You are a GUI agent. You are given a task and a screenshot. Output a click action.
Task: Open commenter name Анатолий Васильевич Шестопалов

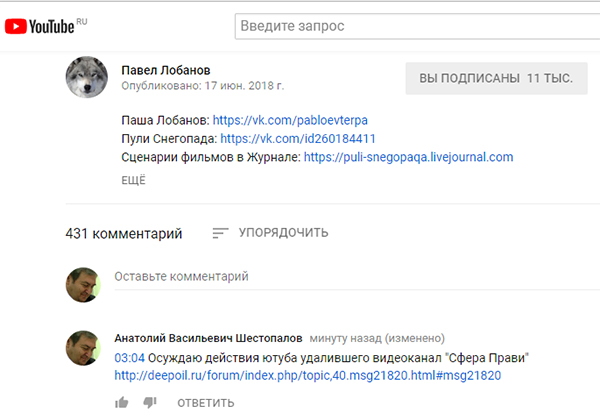coord(208,338)
